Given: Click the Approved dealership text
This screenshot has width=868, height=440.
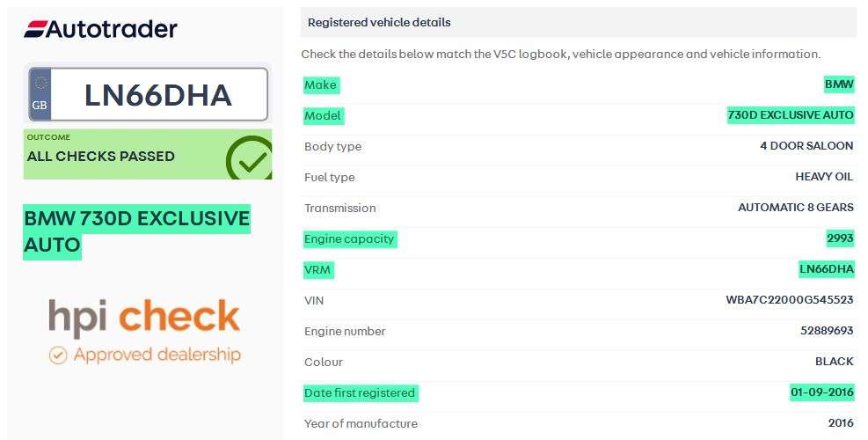Looking at the screenshot, I should [157, 356].
